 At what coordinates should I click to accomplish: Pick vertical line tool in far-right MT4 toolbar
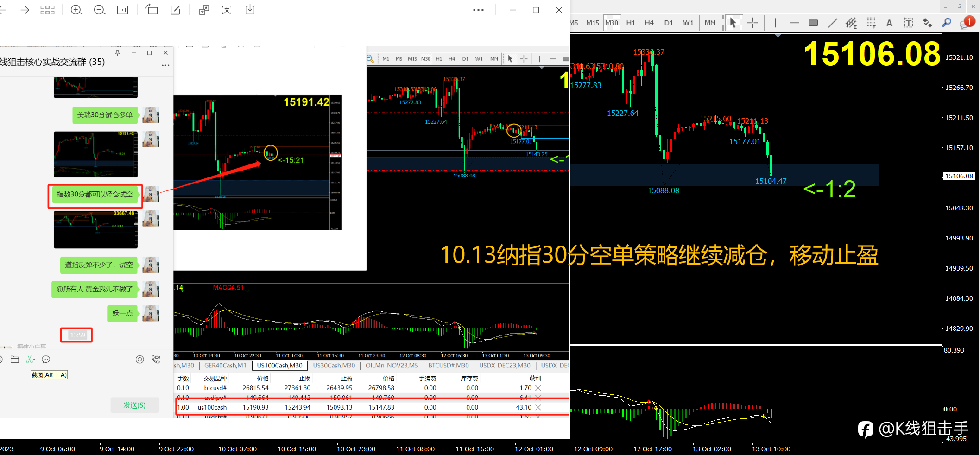point(775,23)
